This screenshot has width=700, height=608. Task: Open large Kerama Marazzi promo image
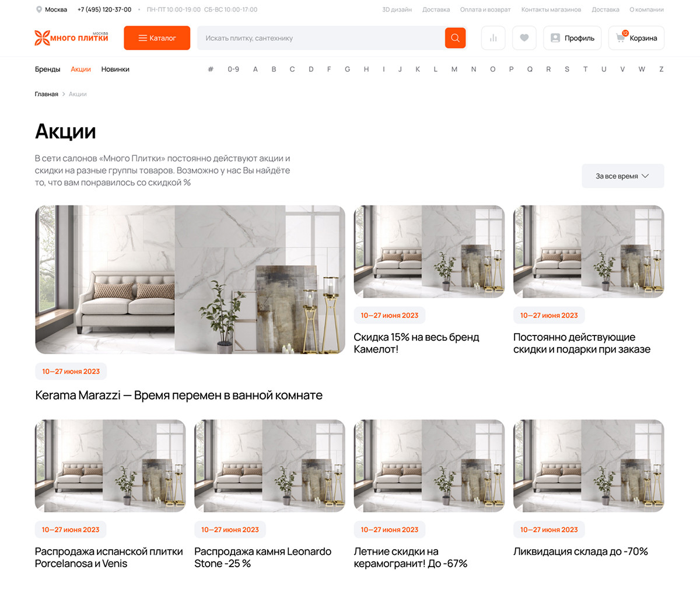pyautogui.click(x=190, y=279)
